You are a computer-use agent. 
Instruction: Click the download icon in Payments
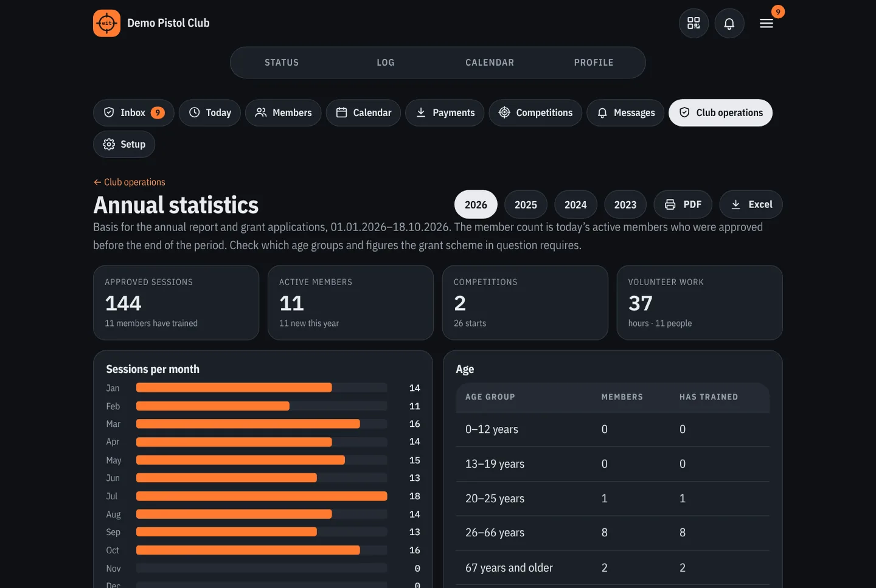pos(421,112)
